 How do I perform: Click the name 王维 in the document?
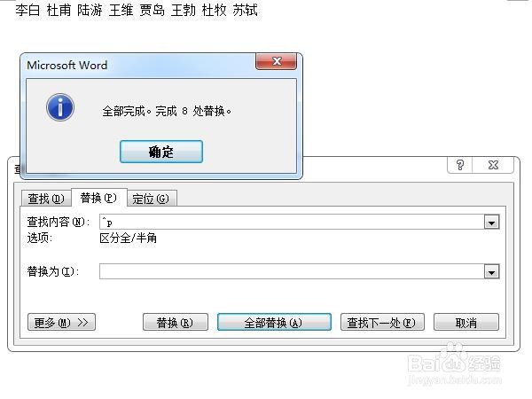[121, 10]
